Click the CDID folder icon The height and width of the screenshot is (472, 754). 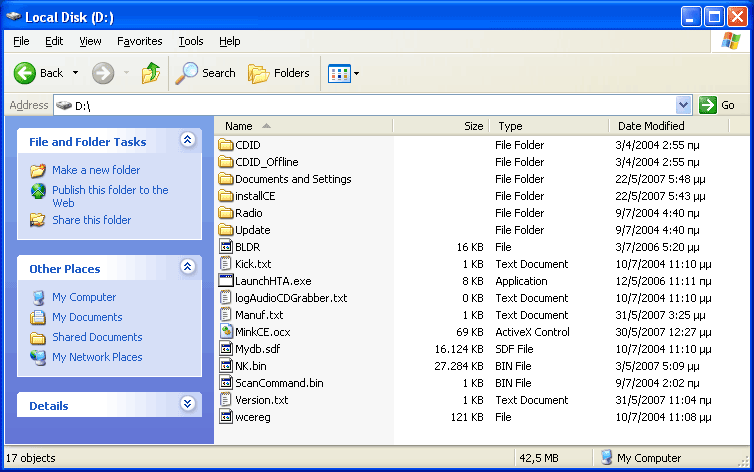tap(226, 145)
